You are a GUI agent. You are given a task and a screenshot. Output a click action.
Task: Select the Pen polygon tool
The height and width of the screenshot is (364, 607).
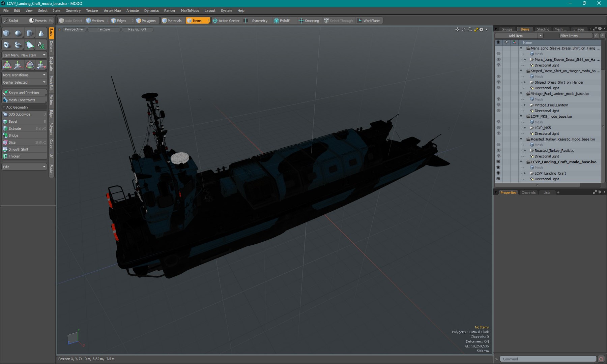tap(30, 44)
